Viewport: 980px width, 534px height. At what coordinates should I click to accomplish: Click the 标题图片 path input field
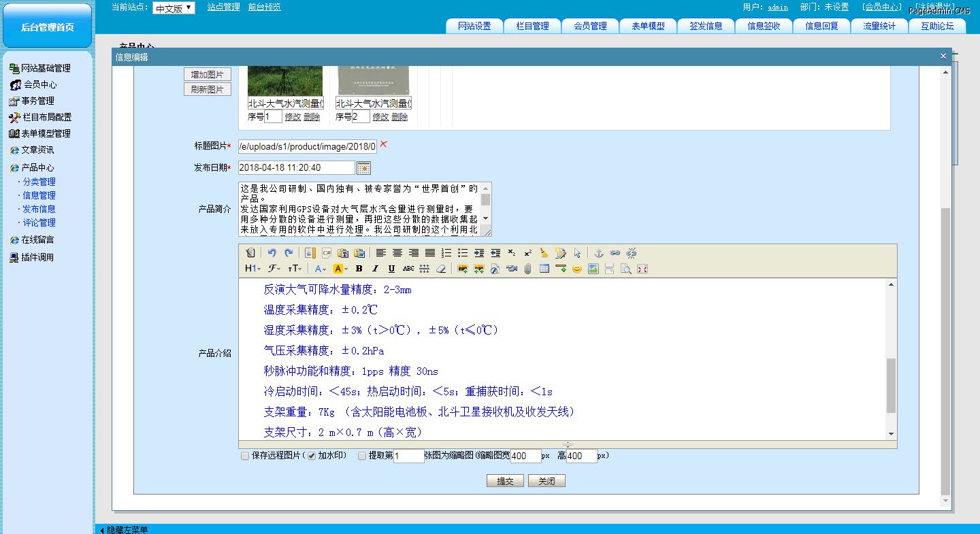(x=307, y=146)
